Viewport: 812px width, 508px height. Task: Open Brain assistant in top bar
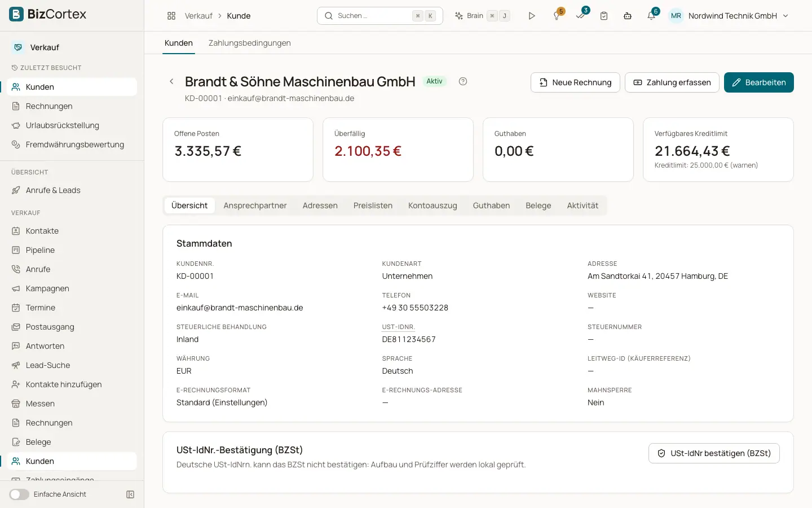coord(483,16)
